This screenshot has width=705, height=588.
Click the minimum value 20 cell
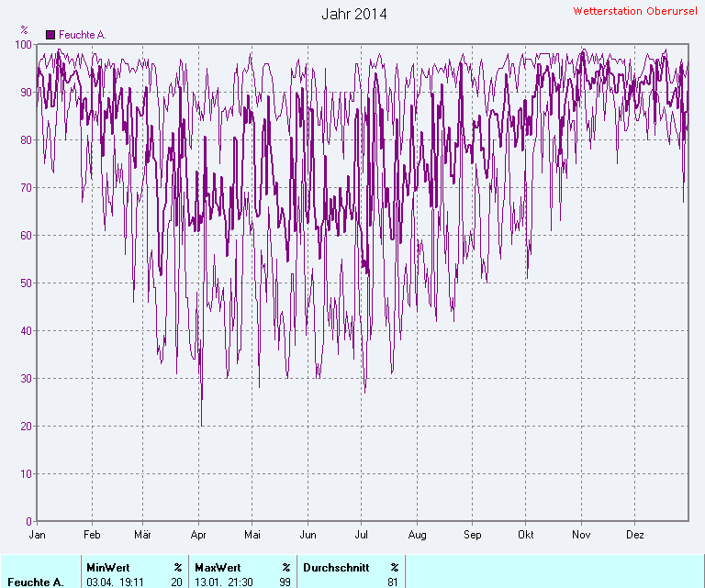pos(176,582)
